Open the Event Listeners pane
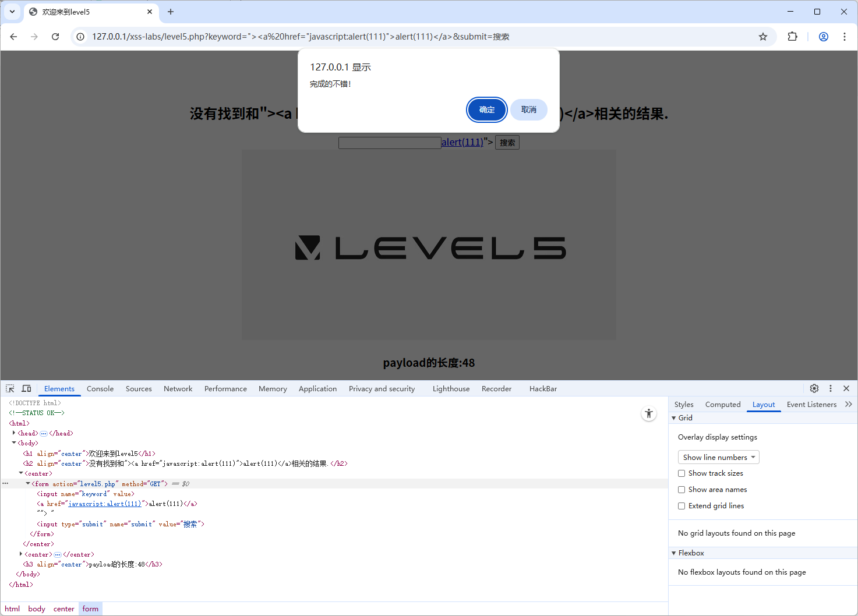Image resolution: width=858 pixels, height=616 pixels. [x=811, y=405]
